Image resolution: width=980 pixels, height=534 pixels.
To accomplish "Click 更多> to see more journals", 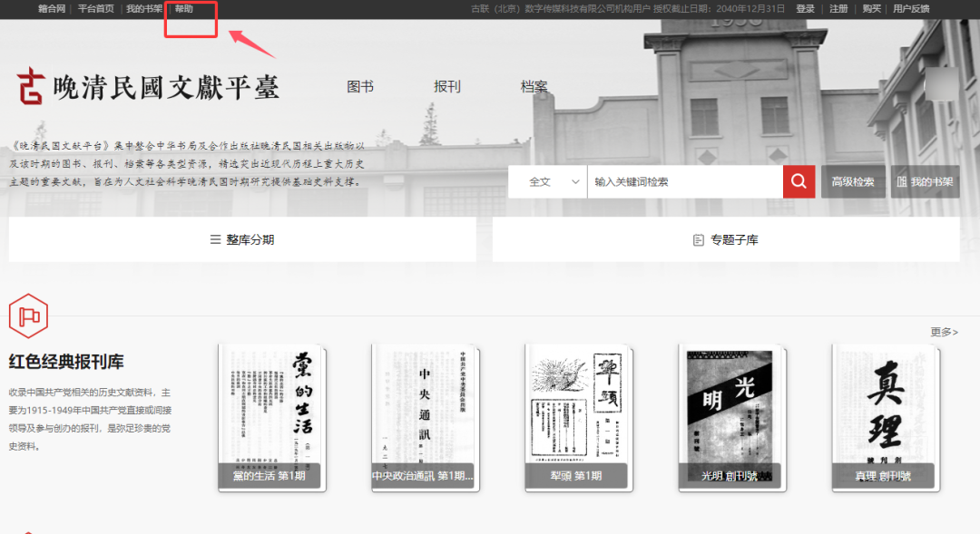I will tap(944, 332).
